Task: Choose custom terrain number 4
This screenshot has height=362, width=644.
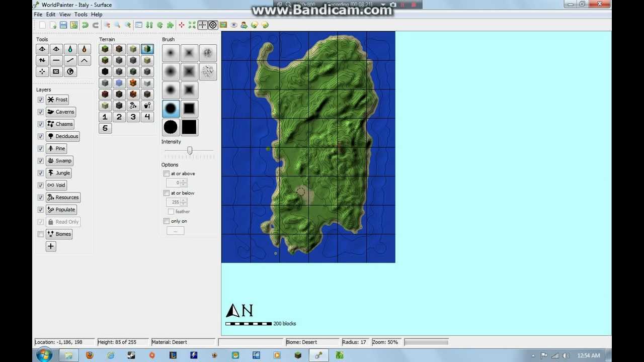Action: coord(147,117)
